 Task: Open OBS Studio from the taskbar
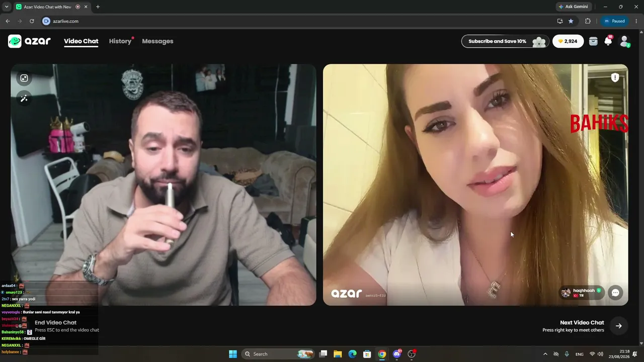click(412, 354)
